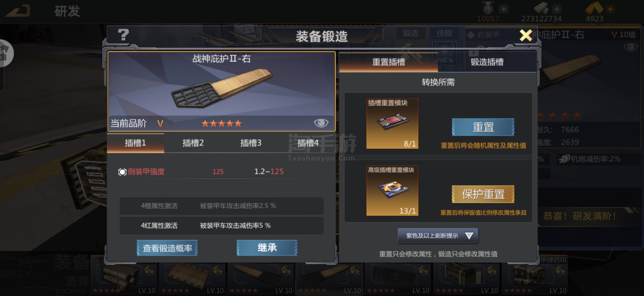Select the 战神庇护II-右 equipment image
Image resolution: width=644 pixels, height=296 pixels.
tap(222, 88)
